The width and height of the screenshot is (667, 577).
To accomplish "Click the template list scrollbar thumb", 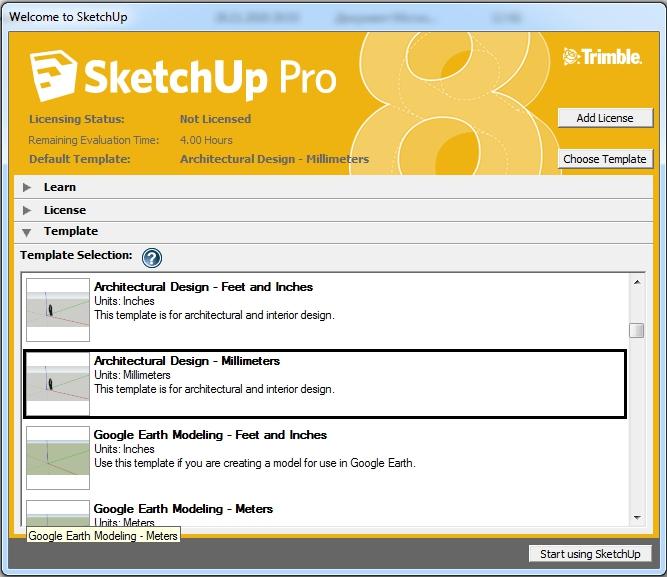I will [637, 330].
